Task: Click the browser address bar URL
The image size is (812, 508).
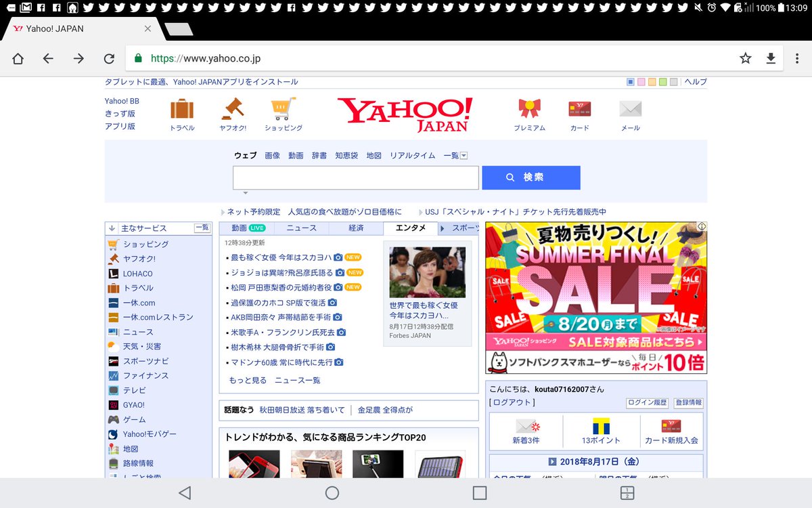Action: 206,59
